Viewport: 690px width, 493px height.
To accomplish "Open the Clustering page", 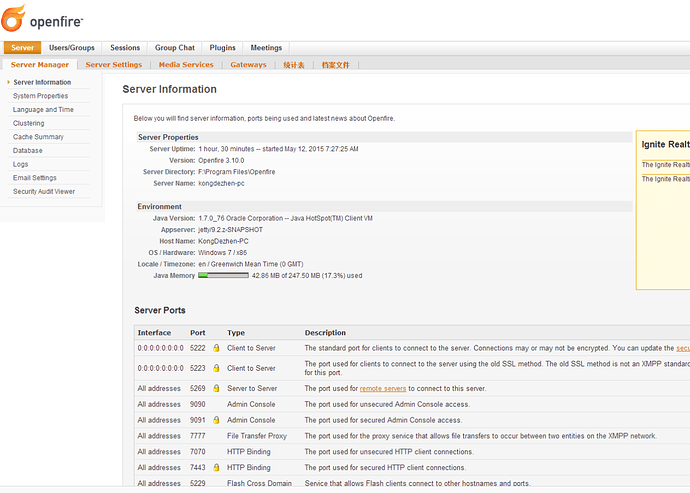I will pyautogui.click(x=29, y=123).
